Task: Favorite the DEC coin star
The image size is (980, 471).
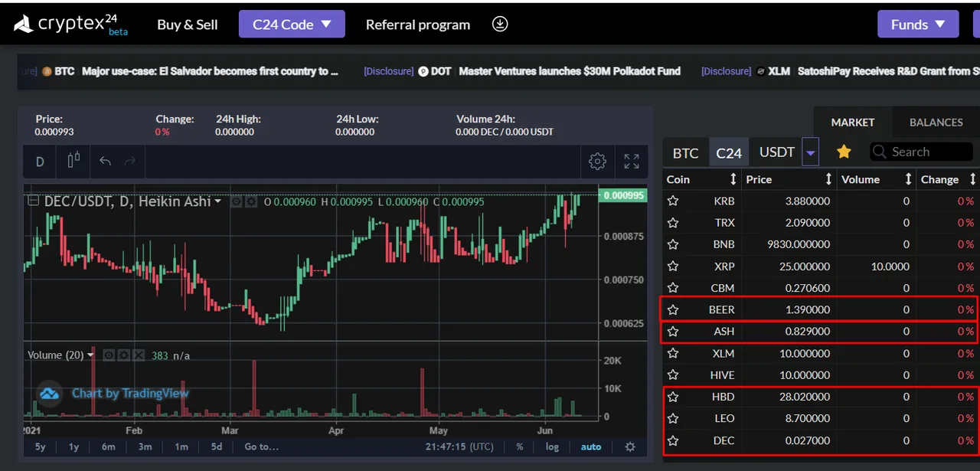Action: coord(673,441)
